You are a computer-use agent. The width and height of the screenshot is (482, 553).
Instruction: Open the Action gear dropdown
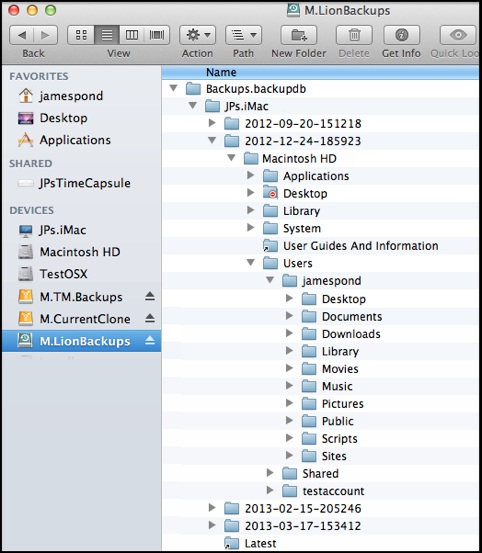click(197, 35)
